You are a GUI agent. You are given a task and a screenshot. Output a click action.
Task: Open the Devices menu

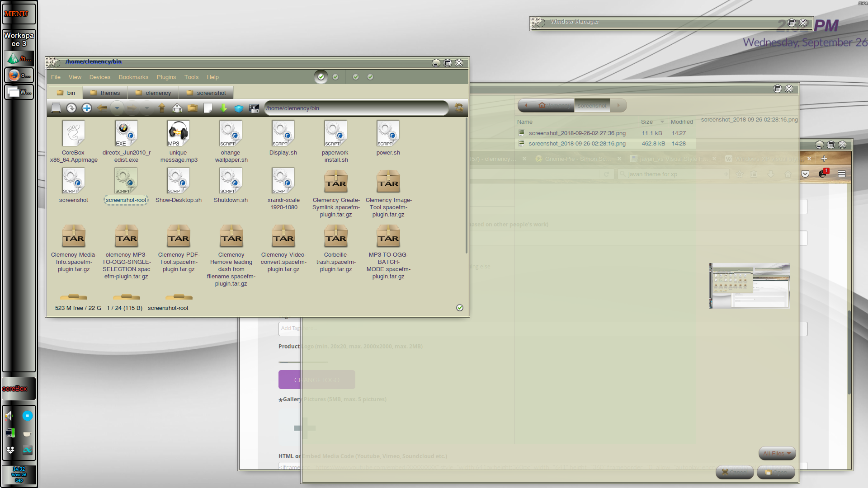pos(100,77)
